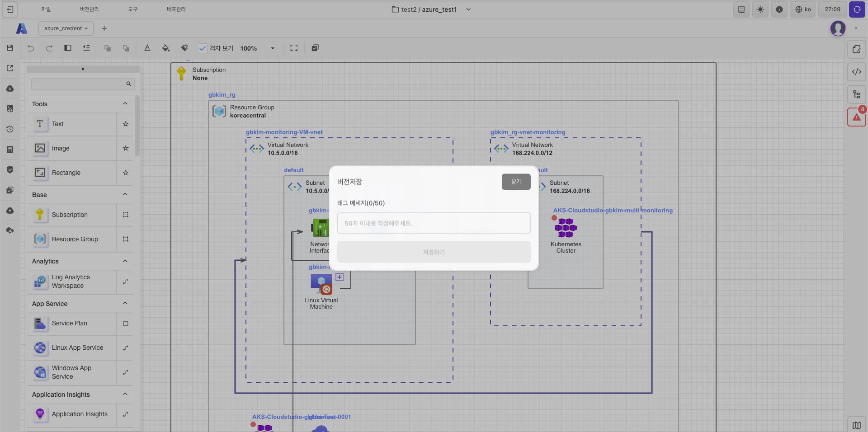Collapse the Tools section

125,104
